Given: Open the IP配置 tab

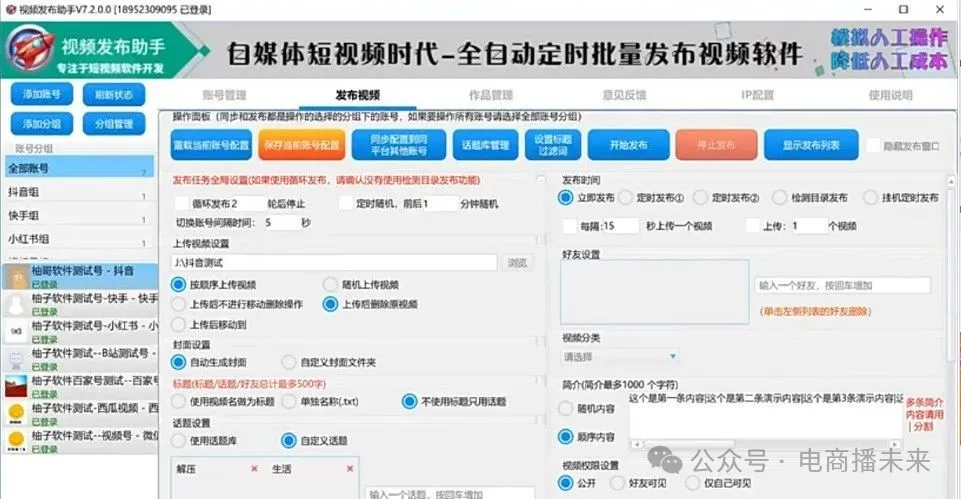Looking at the screenshot, I should click(x=756, y=96).
